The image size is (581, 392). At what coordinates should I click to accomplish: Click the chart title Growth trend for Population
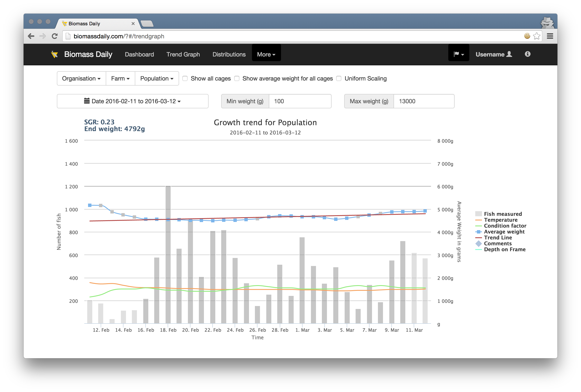pos(265,122)
